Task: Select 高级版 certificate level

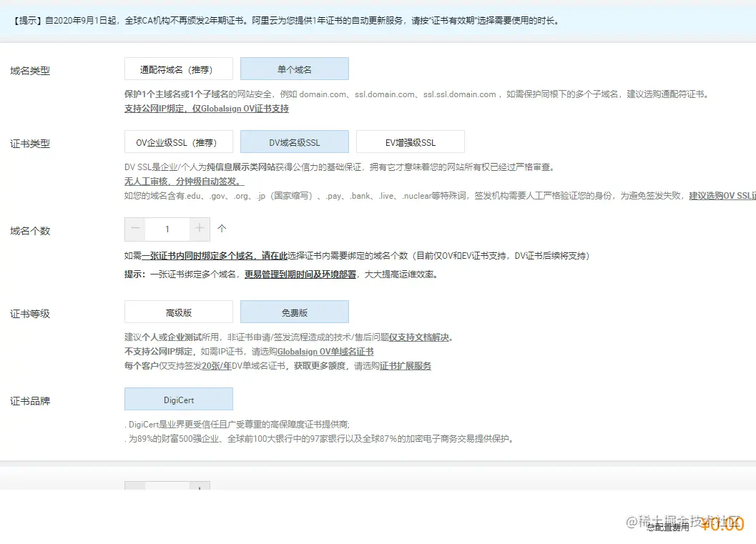Action: [x=178, y=312]
